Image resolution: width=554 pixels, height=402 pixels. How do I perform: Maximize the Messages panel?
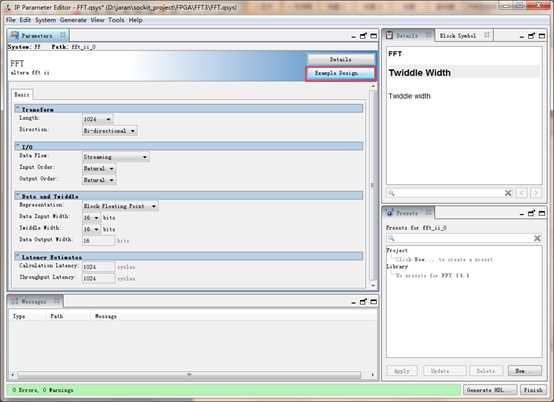373,302
